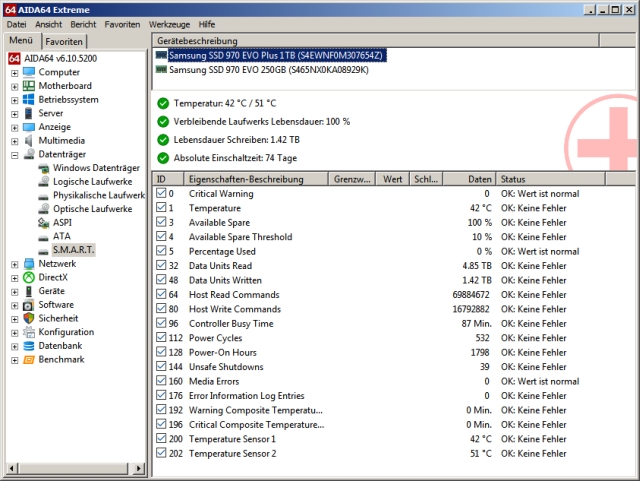Click the Anzeige display icon
The height and width of the screenshot is (481, 640).
pos(29,127)
